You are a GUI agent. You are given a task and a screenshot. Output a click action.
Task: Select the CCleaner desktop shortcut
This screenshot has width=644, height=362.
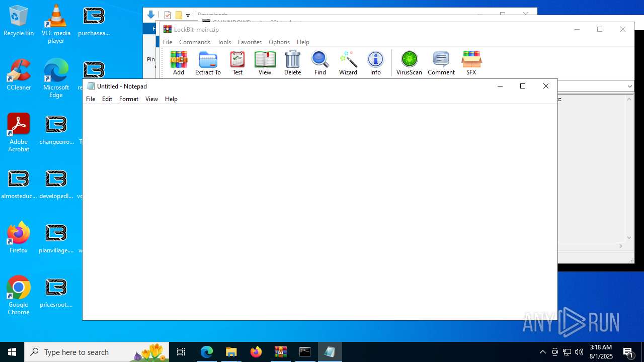point(19,75)
